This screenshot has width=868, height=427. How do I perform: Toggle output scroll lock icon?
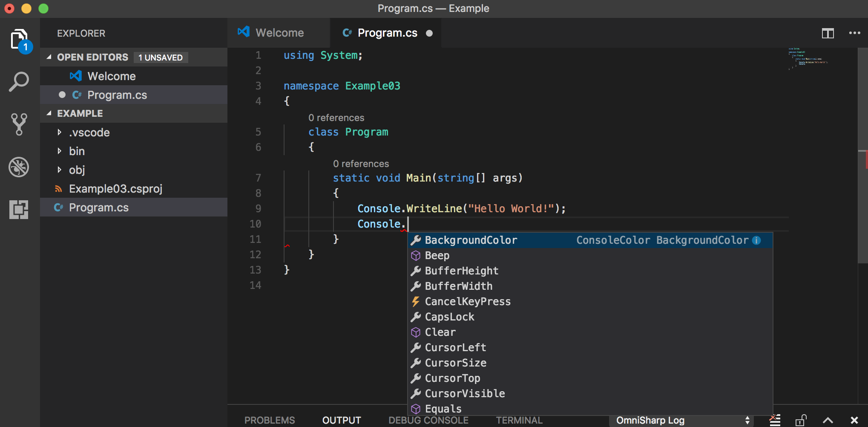tap(801, 420)
